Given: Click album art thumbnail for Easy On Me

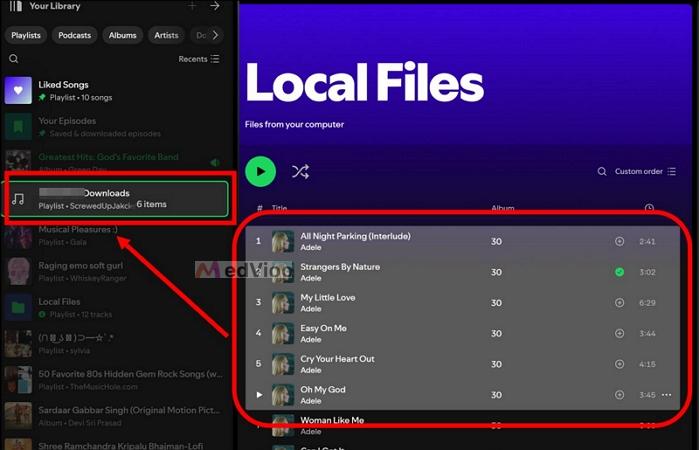Looking at the screenshot, I should coord(283,334).
